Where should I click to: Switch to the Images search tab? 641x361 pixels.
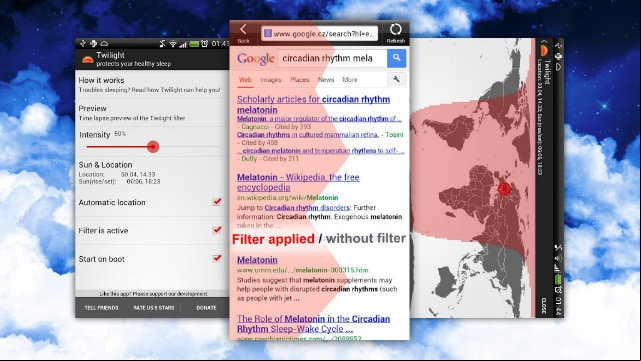click(x=271, y=80)
